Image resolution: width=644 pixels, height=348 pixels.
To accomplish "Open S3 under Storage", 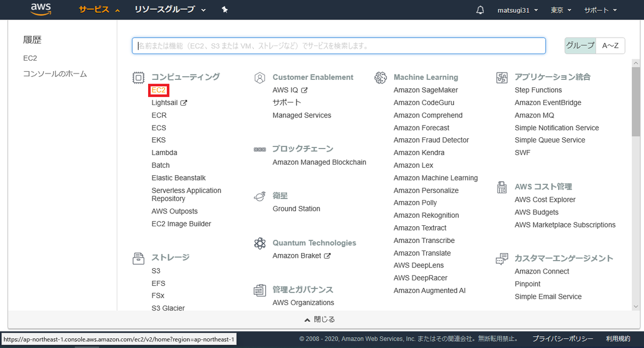I will [x=156, y=271].
